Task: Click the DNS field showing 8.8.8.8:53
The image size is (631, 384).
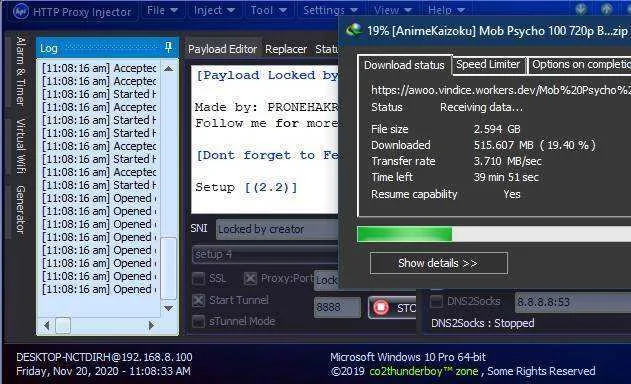Action: [573, 302]
